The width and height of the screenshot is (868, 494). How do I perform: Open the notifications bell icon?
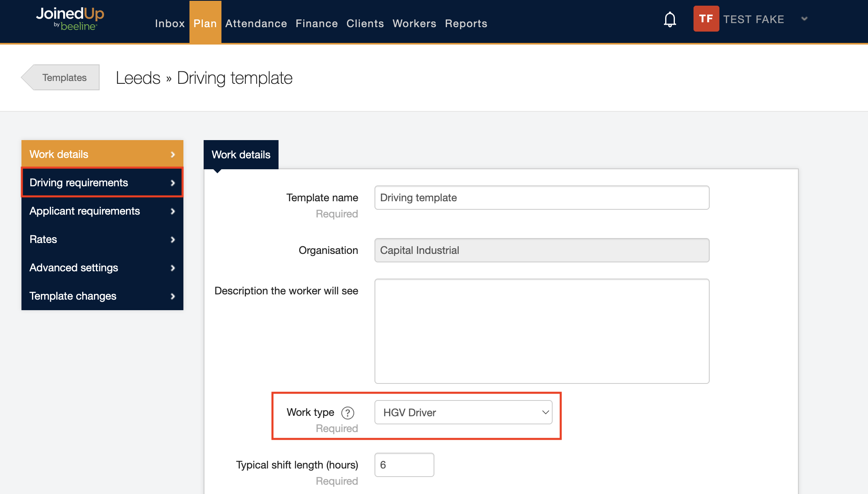670,19
